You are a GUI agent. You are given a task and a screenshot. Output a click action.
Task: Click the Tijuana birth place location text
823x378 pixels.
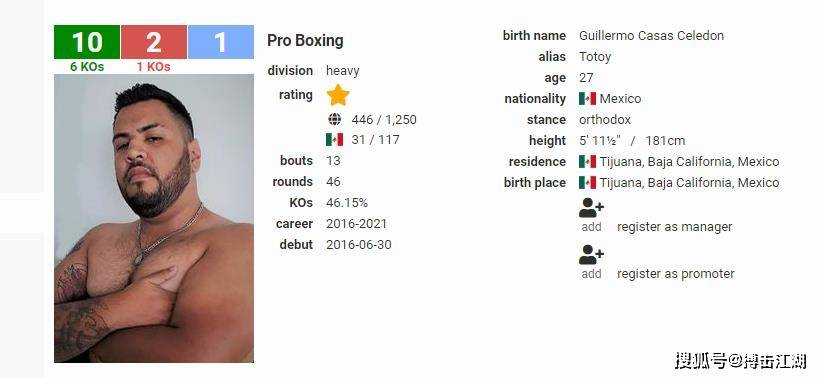click(690, 183)
